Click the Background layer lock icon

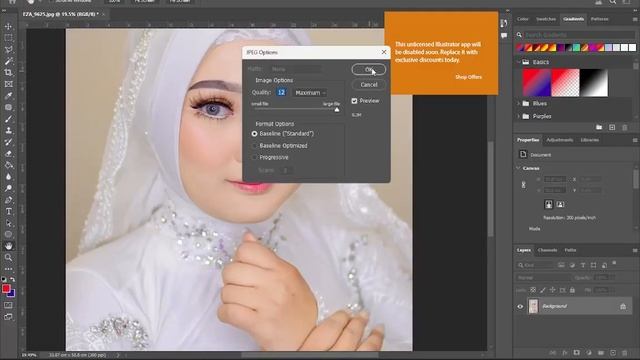coord(623,306)
